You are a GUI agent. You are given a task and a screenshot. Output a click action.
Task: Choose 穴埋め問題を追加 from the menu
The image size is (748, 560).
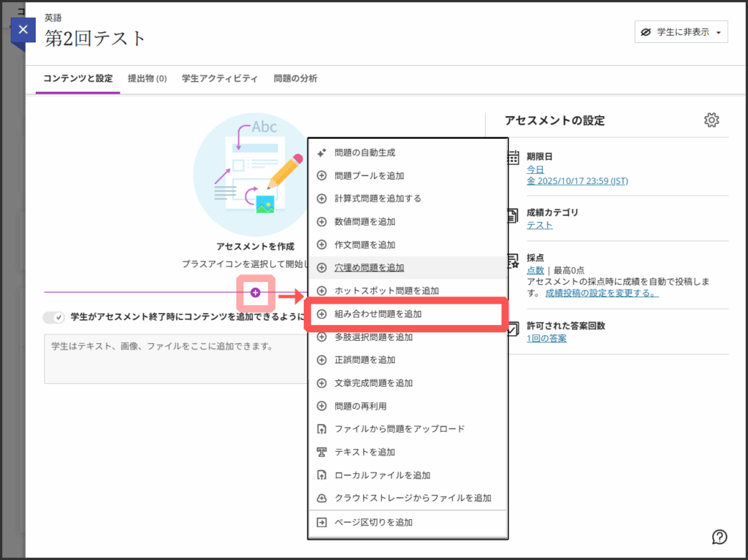369,268
